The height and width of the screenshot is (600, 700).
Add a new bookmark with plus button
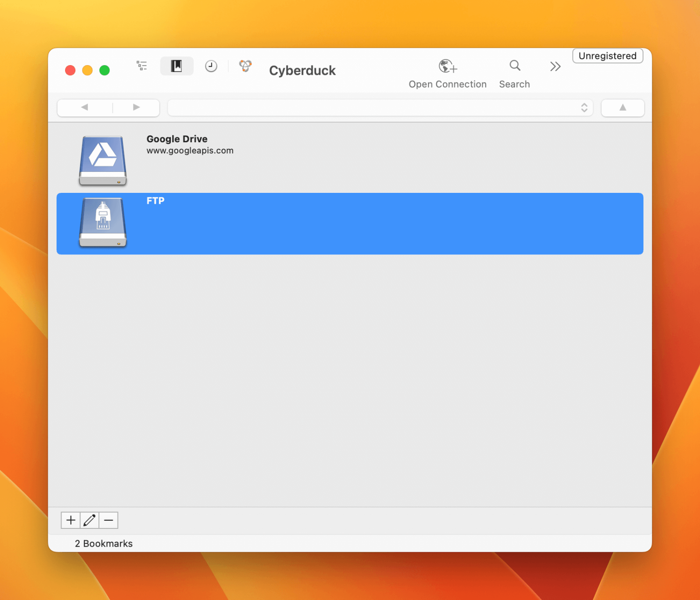pos(71,520)
